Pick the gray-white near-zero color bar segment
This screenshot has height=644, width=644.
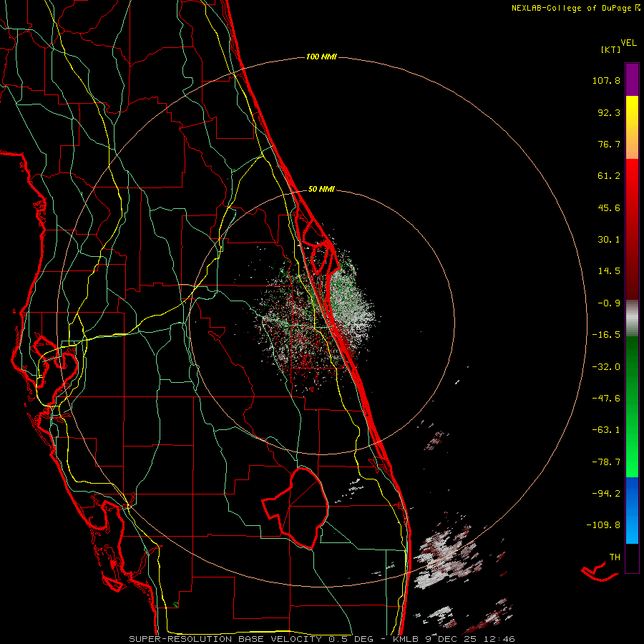632,318
